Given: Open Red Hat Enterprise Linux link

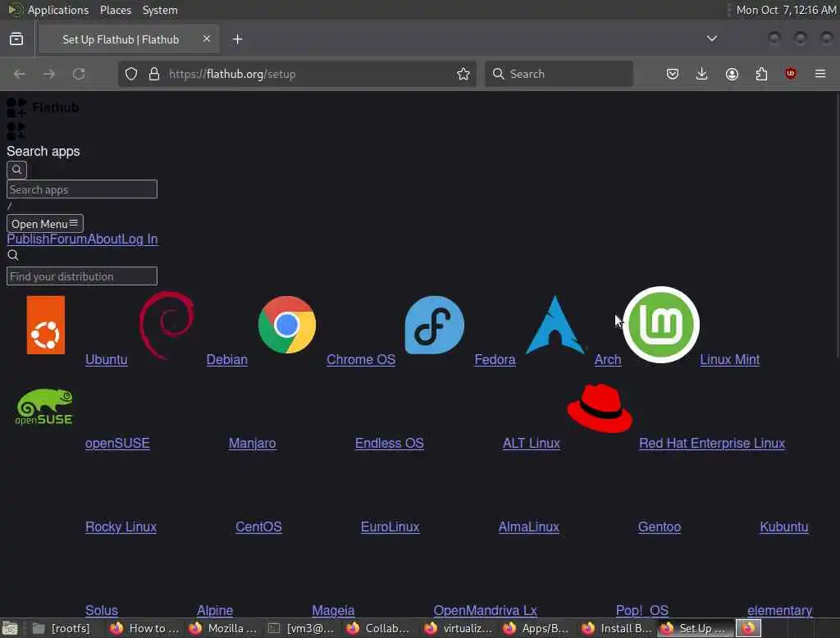Looking at the screenshot, I should click(712, 443).
